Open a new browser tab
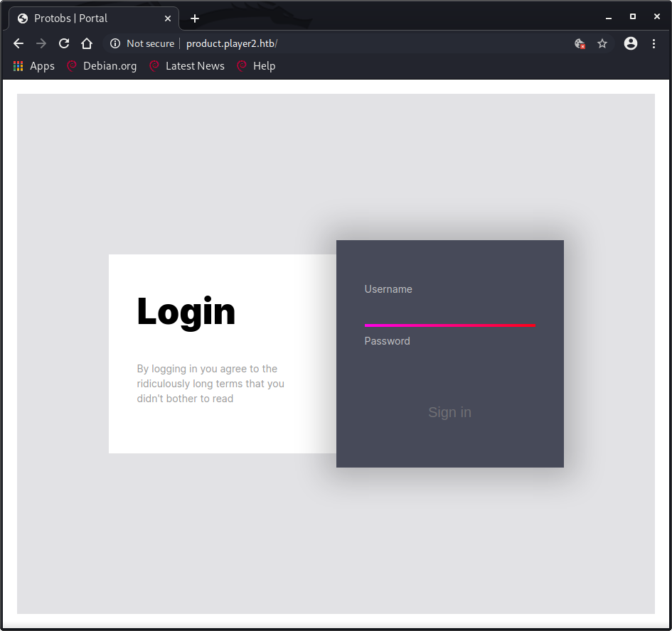This screenshot has height=631, width=672. pyautogui.click(x=194, y=18)
